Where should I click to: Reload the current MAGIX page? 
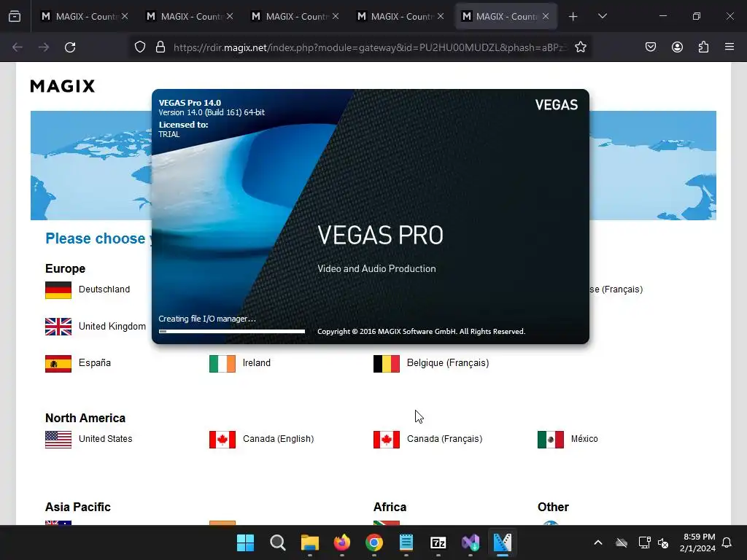pyautogui.click(x=70, y=47)
